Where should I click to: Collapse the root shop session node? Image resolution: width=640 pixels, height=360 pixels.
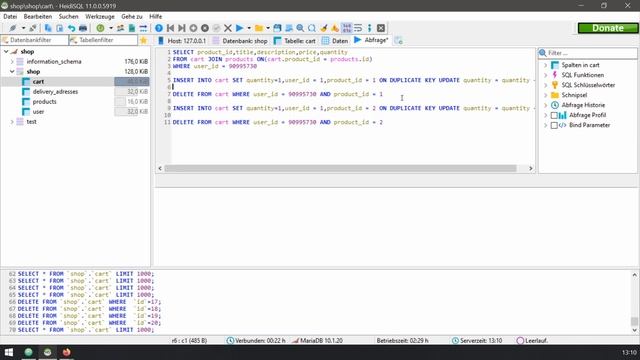point(6,51)
